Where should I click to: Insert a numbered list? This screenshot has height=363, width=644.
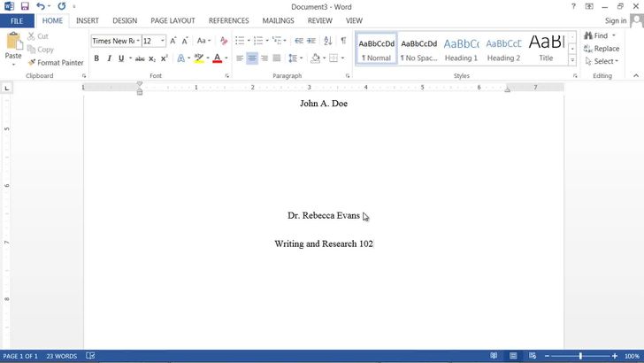[x=258, y=41]
